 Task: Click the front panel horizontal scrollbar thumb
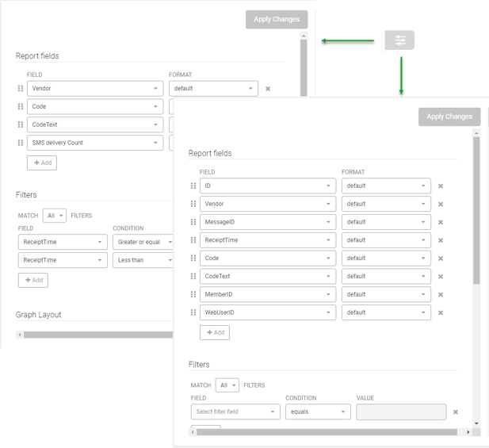point(327,432)
